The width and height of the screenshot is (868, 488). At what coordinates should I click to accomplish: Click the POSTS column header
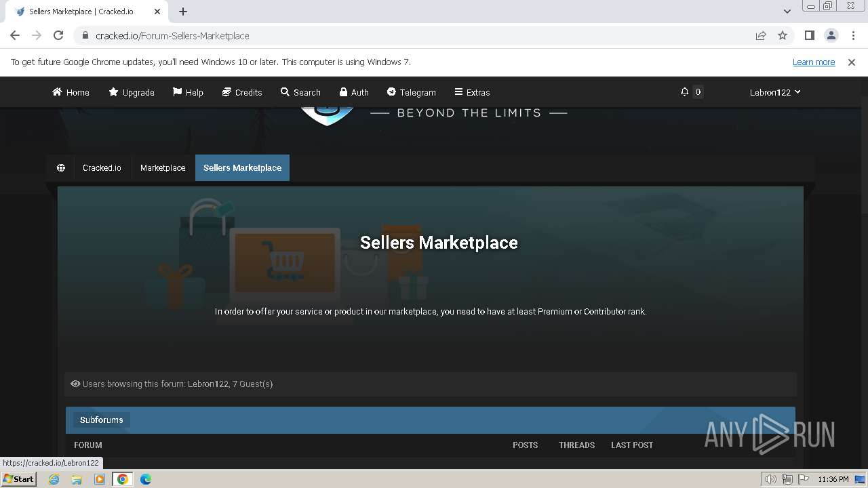525,445
